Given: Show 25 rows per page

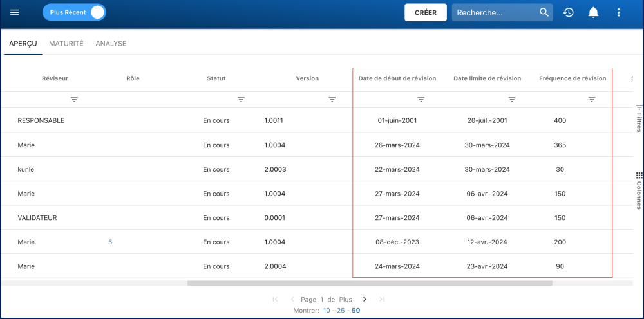Looking at the screenshot, I should tap(341, 311).
